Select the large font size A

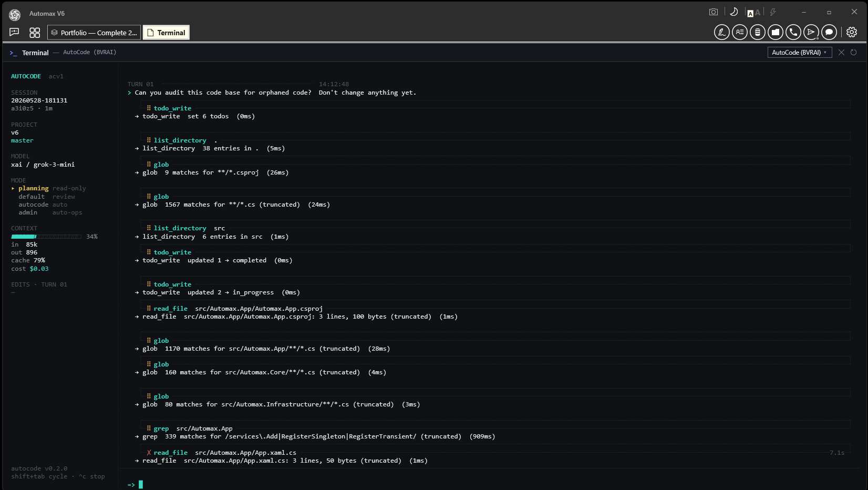(x=758, y=13)
